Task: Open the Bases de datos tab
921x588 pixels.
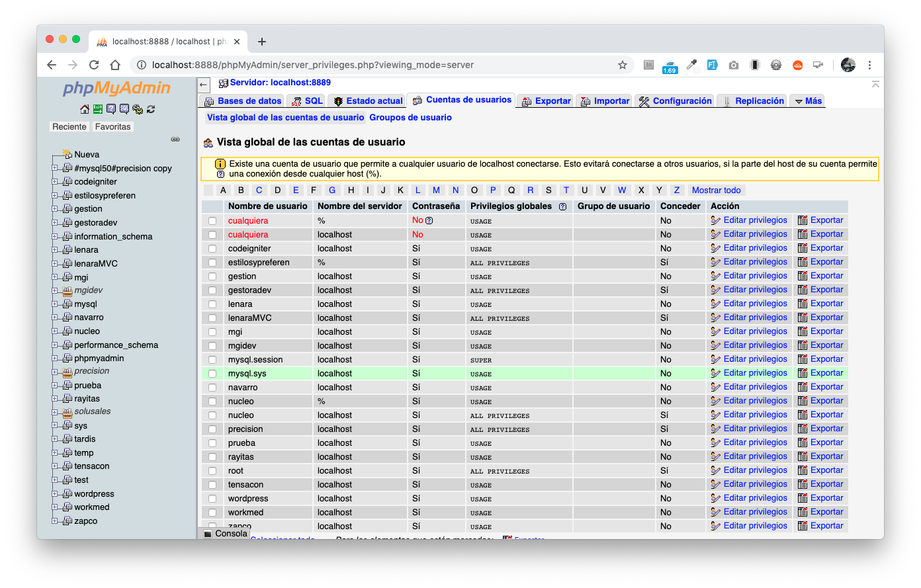Action: pyautogui.click(x=242, y=101)
